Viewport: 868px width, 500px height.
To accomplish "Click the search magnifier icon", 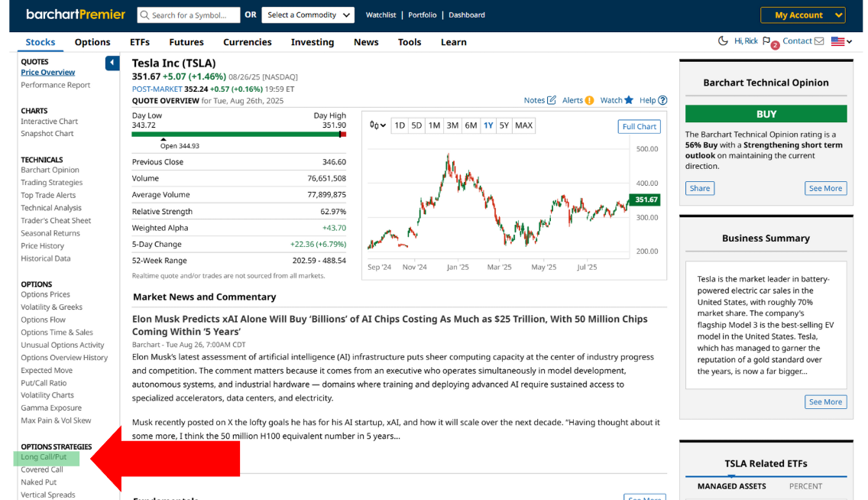I will point(144,15).
